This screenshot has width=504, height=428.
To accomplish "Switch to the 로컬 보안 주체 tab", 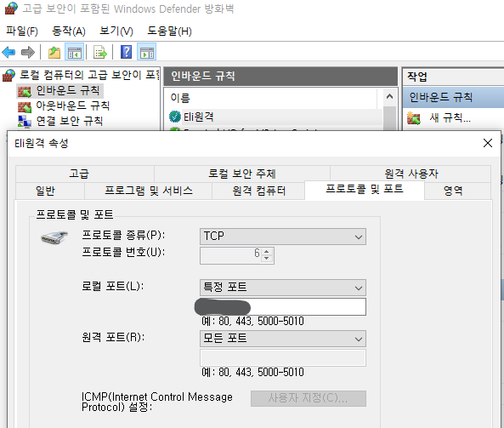I will (x=242, y=174).
